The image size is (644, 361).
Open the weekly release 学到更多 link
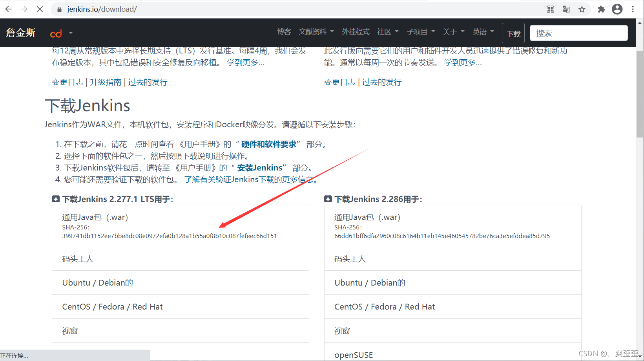pos(463,62)
